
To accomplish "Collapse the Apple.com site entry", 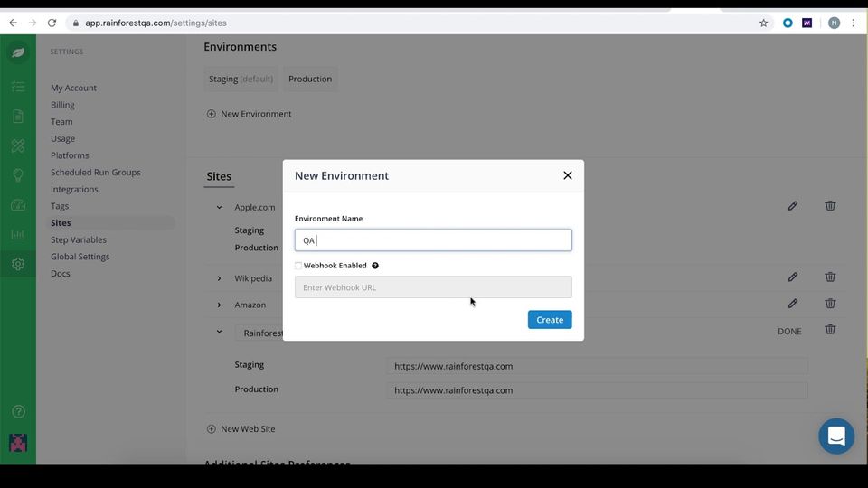I will [x=219, y=208].
